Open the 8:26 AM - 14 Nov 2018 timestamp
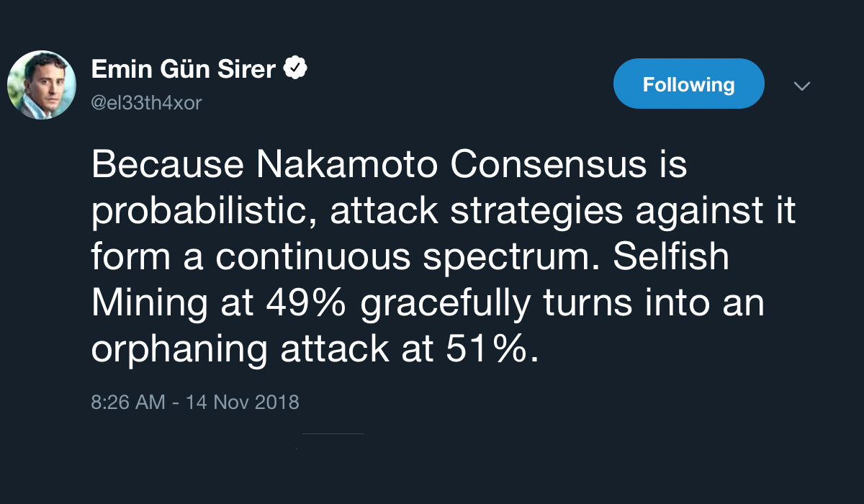864x504 pixels. pyautogui.click(x=195, y=401)
